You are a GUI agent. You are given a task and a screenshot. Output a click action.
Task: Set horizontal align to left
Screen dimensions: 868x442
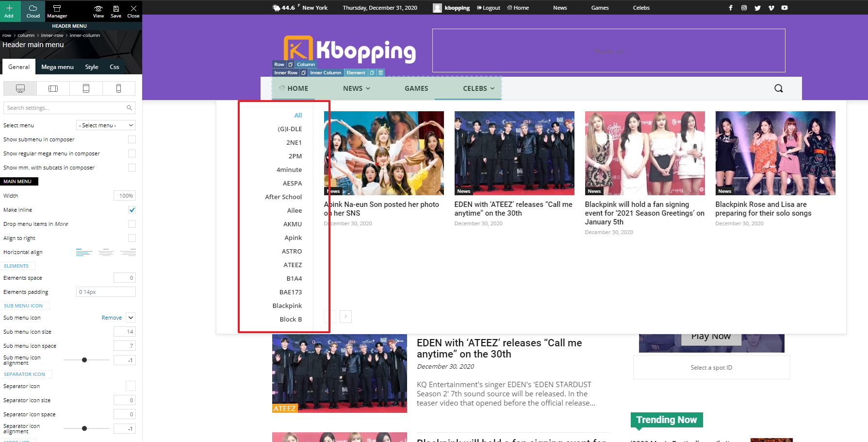(x=84, y=252)
